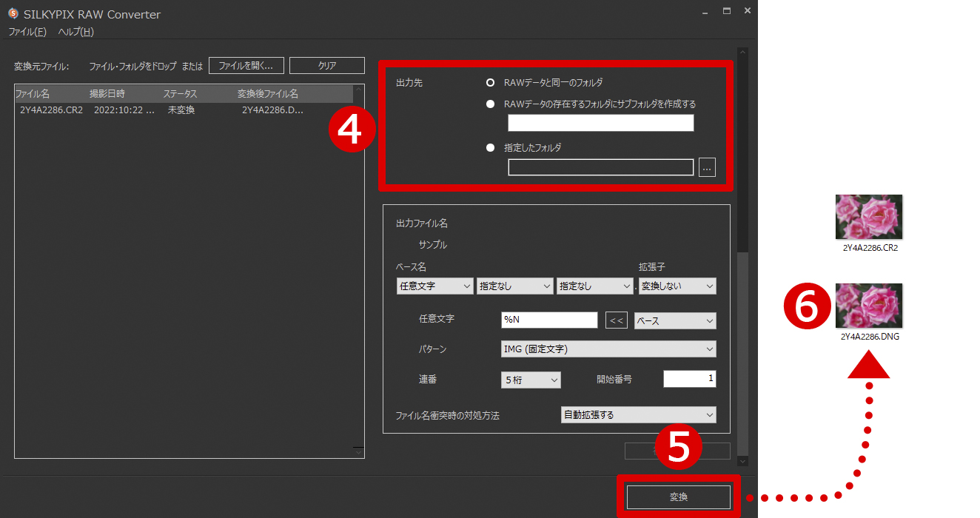Open the ファイル(F) menu
Viewport: 980px width, 518px height.
click(27, 32)
